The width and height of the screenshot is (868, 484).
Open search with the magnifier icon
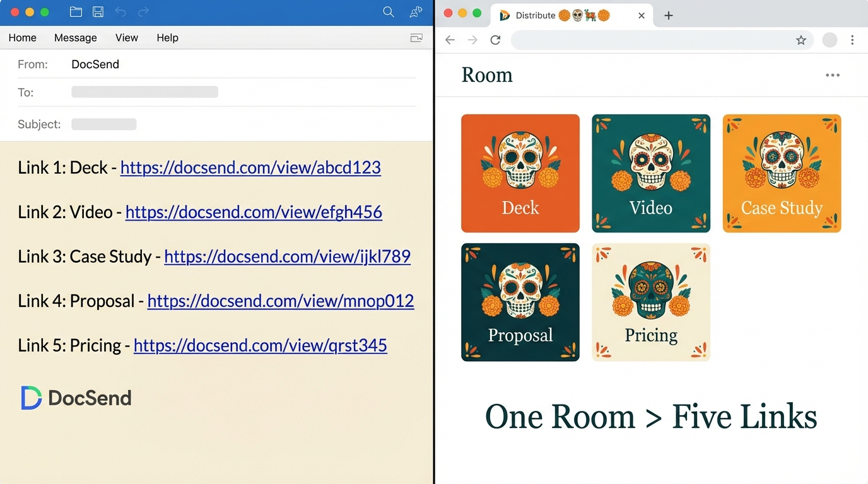click(388, 11)
